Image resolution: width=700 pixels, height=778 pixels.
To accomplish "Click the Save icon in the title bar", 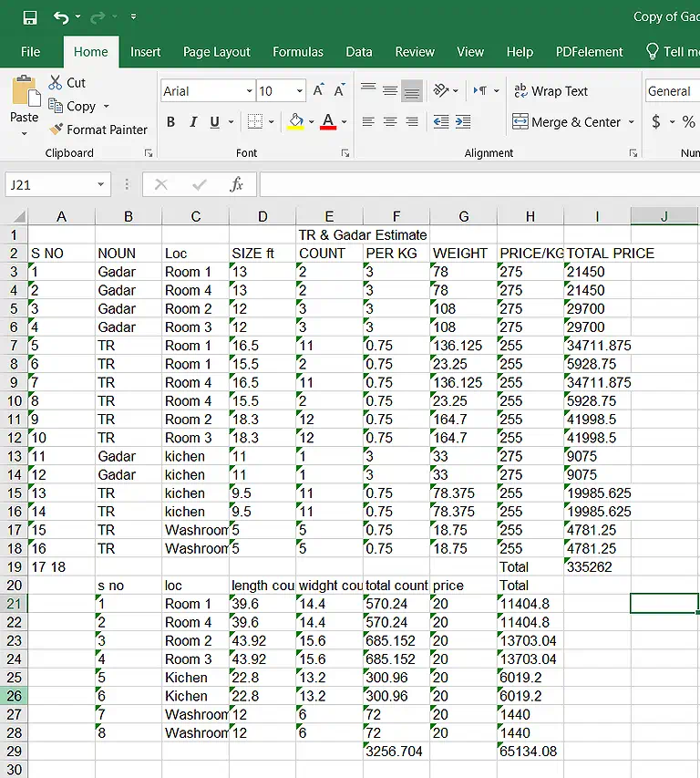I will click(30, 18).
